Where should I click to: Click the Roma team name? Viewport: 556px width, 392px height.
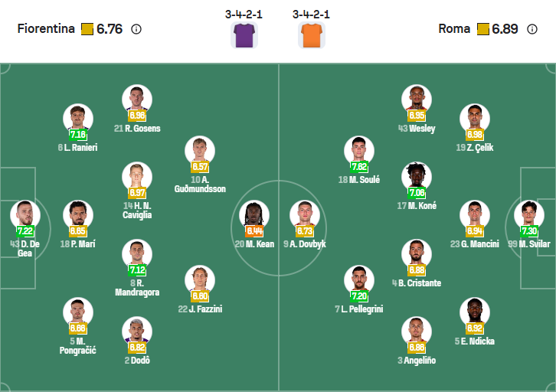coord(454,29)
